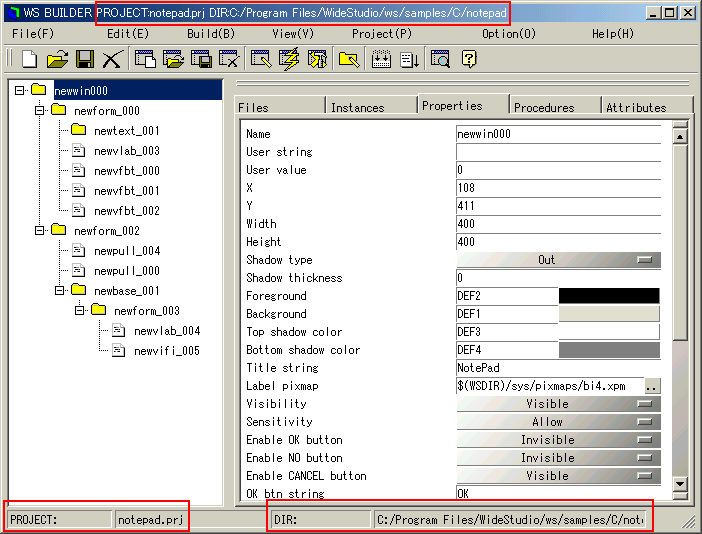Switch to the Procedures tab
Viewport: 702px width, 534px height.
pyautogui.click(x=544, y=107)
